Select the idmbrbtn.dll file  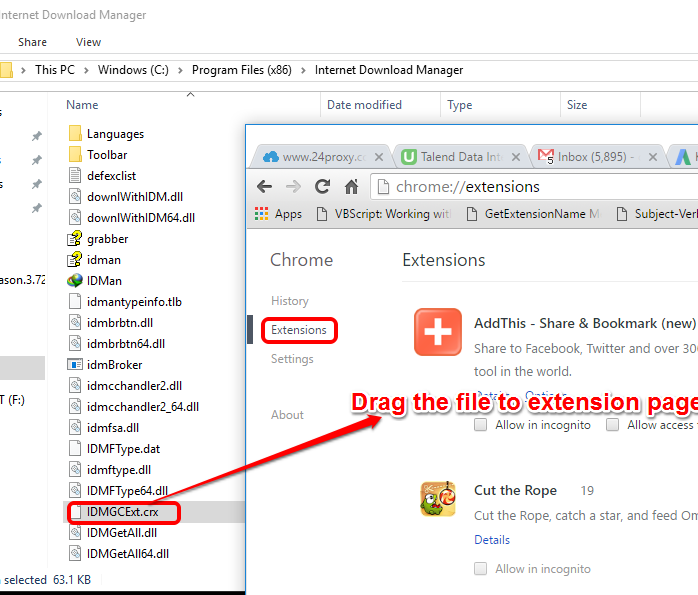click(120, 323)
